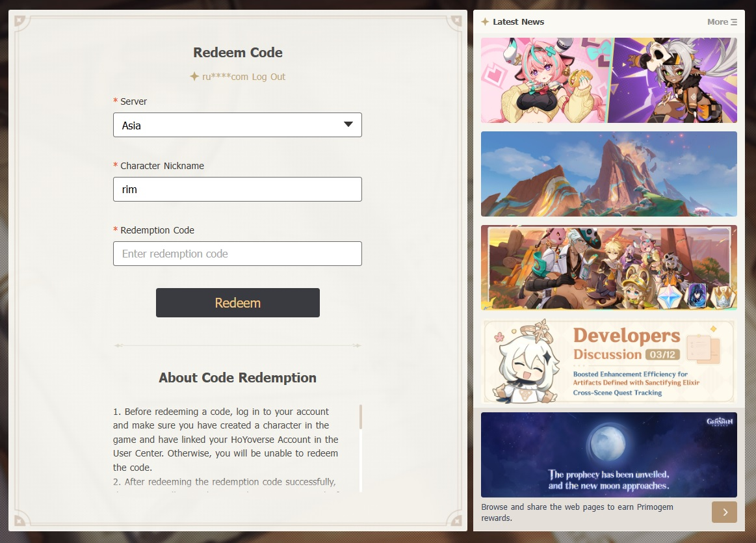Open the More news menu
This screenshot has width=756, height=543.
(722, 21)
